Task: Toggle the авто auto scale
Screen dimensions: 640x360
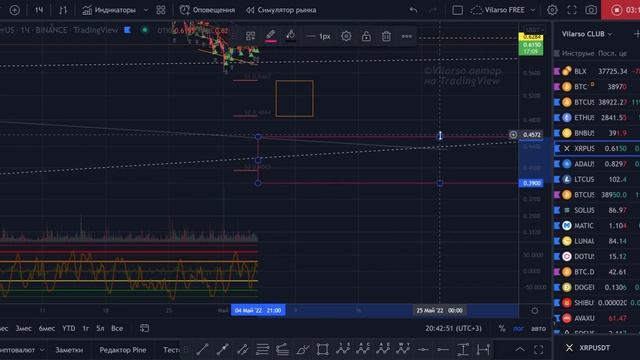Action: (538, 329)
